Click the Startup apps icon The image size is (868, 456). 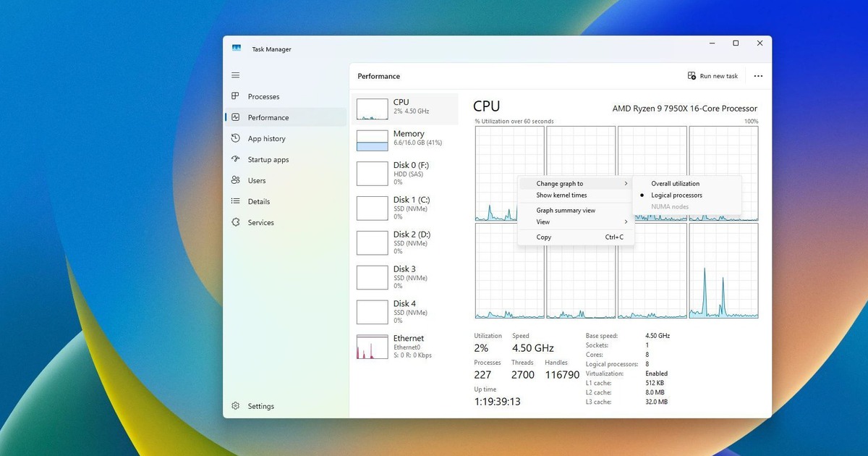[235, 159]
